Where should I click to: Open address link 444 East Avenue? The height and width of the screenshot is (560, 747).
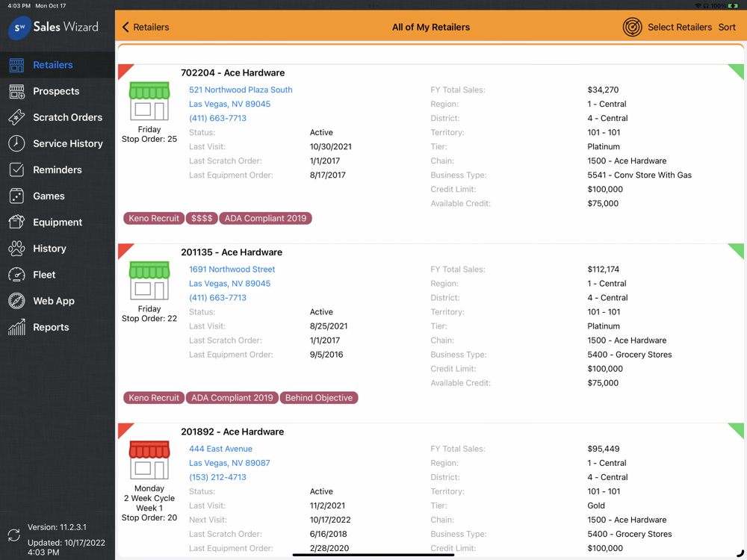click(220, 449)
